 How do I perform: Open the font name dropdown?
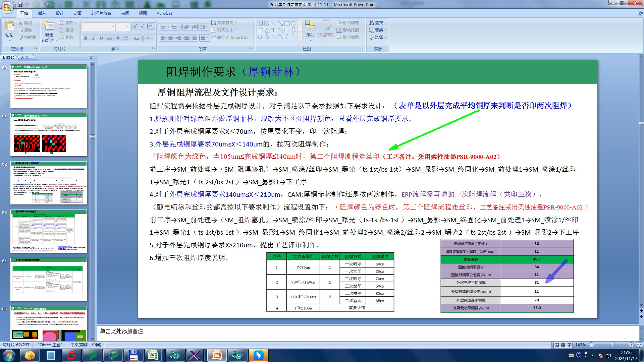click(x=113, y=26)
